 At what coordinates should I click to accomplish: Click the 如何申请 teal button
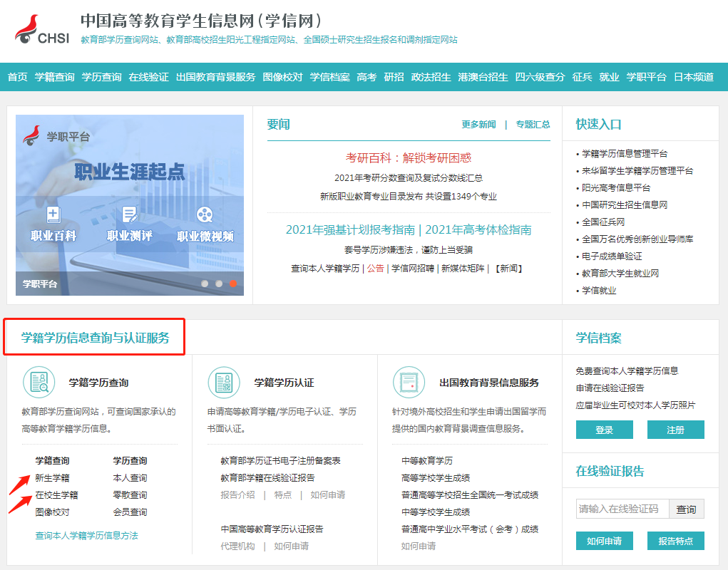604,541
